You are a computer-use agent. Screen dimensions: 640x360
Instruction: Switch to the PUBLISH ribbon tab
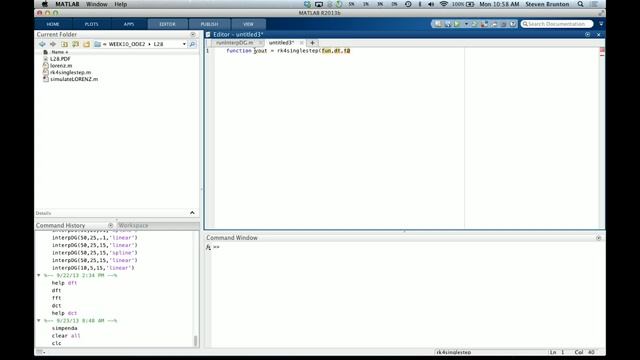(209, 24)
